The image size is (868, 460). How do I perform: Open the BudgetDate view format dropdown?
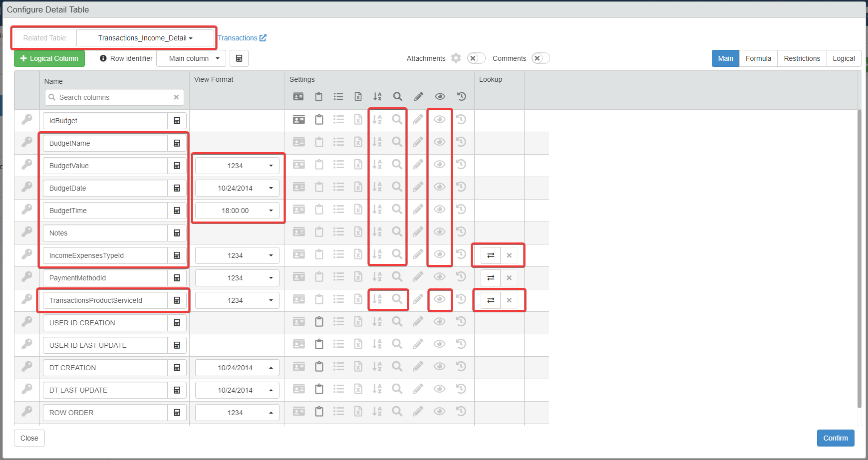(x=237, y=188)
